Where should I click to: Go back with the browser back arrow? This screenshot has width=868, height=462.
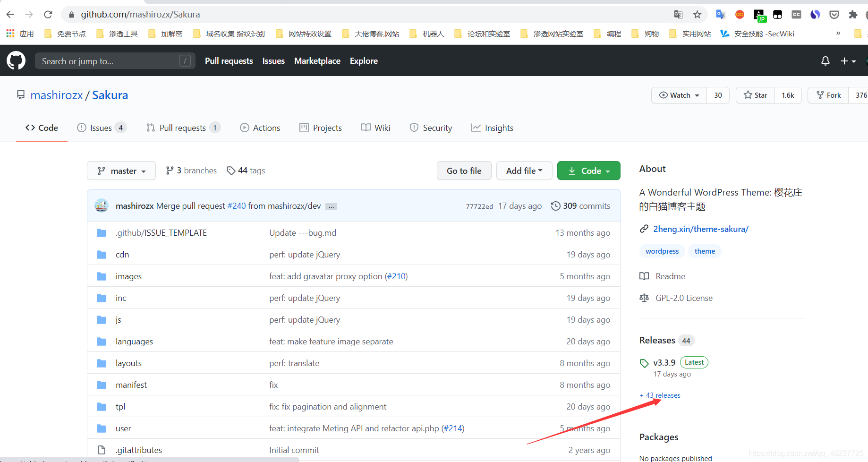point(10,15)
